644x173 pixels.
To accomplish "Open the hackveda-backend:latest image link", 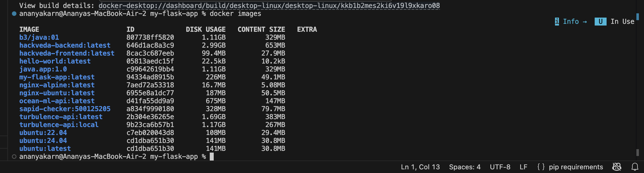I will pos(65,45).
